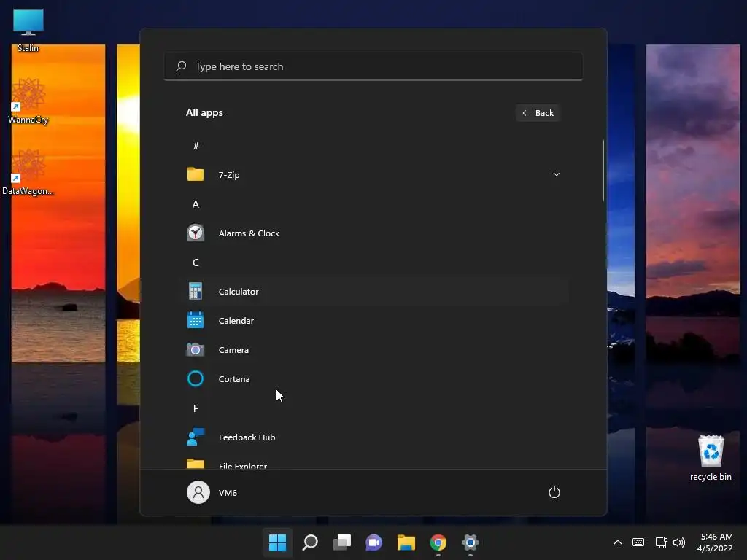Open Feedback Hub app icon
This screenshot has height=560, width=747.
pos(196,437)
